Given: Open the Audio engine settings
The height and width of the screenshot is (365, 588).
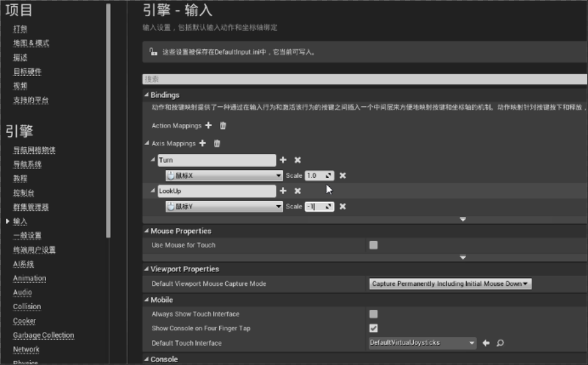Looking at the screenshot, I should (x=23, y=292).
